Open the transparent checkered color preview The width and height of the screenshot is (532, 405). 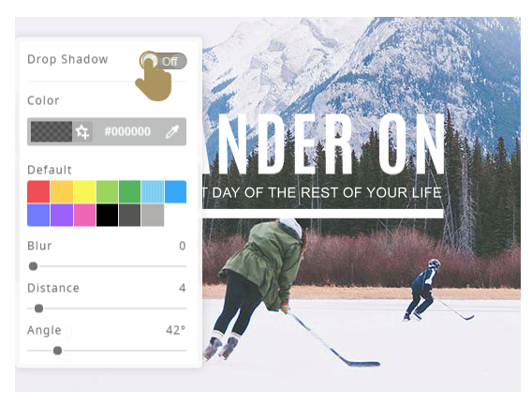[x=52, y=131]
